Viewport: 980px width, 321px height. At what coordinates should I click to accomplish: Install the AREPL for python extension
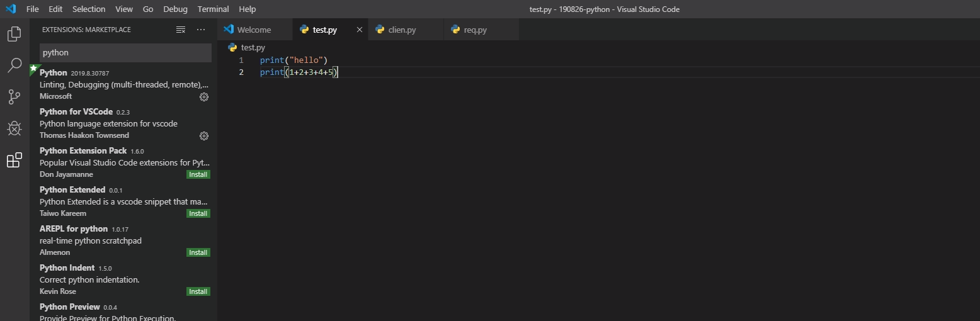pyautogui.click(x=198, y=252)
